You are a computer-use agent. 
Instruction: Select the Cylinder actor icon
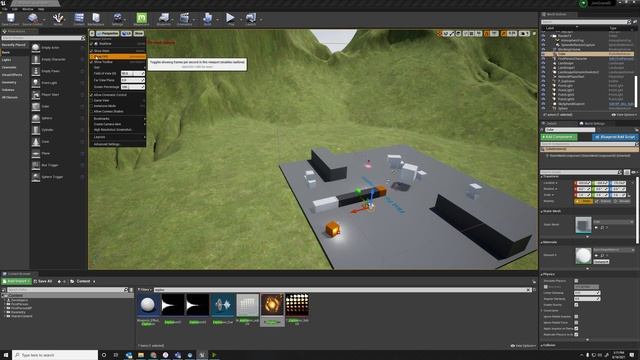point(36,130)
